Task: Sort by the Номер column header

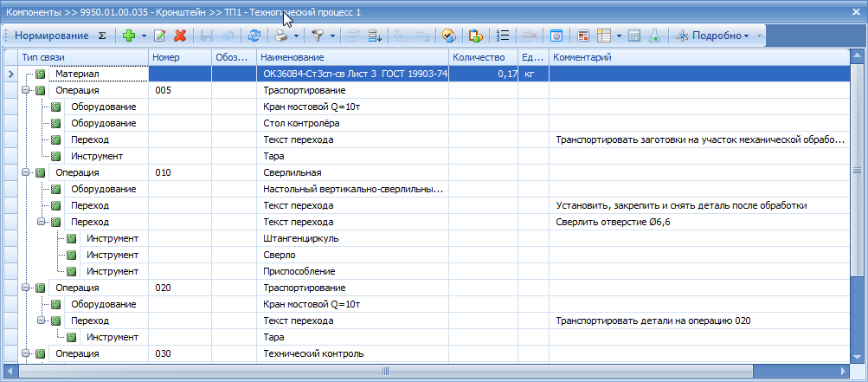Action: [x=180, y=57]
